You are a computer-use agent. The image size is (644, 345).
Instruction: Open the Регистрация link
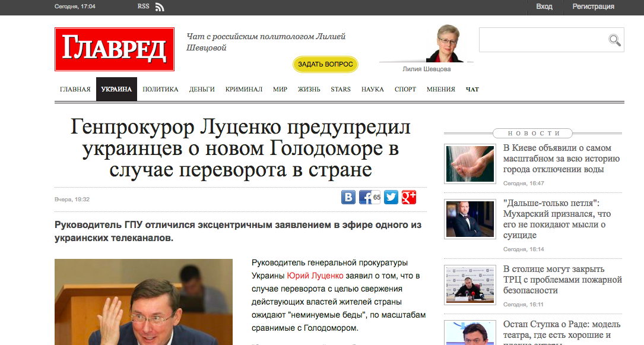593,7
